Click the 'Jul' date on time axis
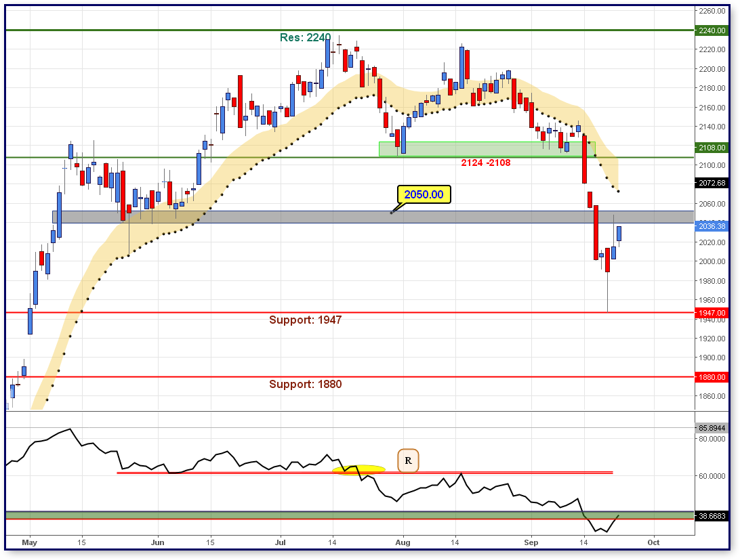The image size is (740, 560). click(281, 542)
